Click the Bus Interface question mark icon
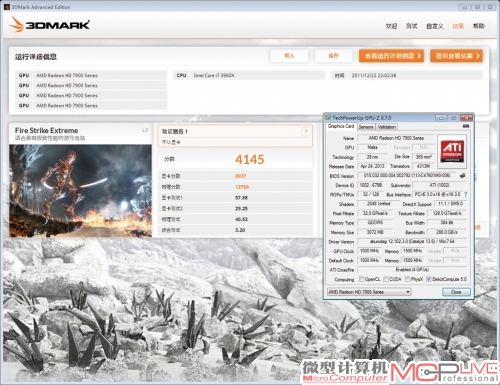 click(x=465, y=194)
